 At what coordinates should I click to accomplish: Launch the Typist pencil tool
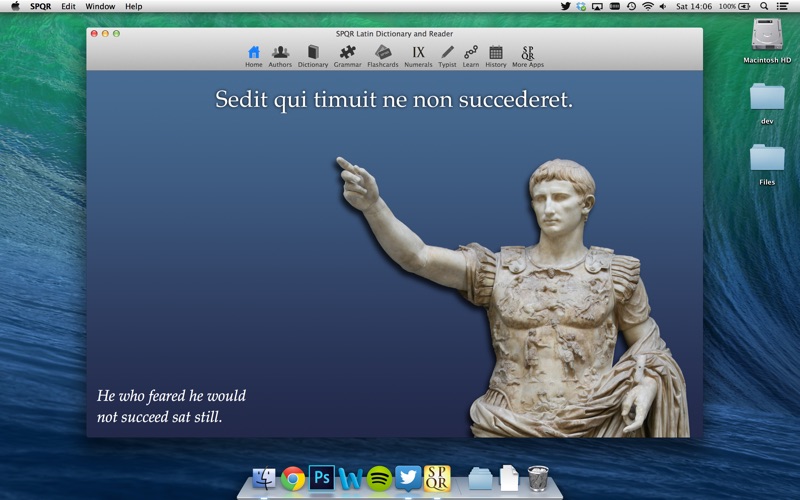click(447, 56)
